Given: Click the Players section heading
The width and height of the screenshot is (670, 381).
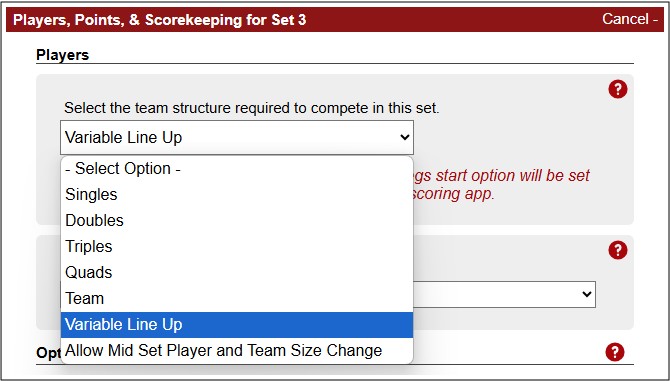Looking at the screenshot, I should 62,55.
